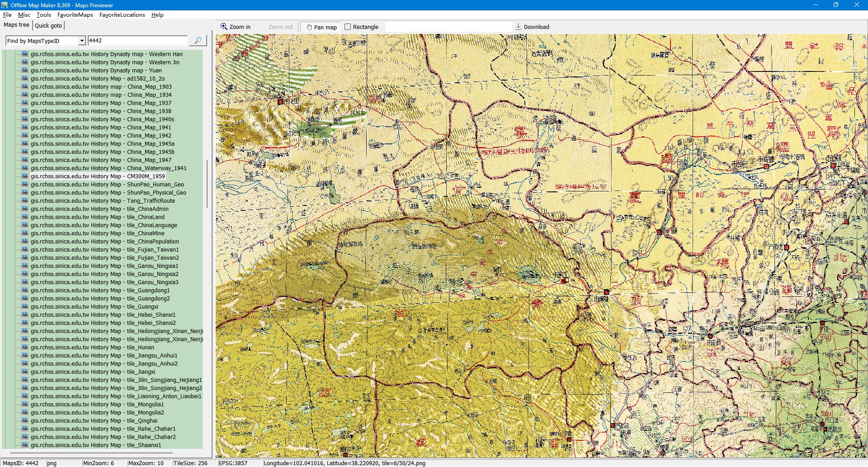The image size is (868, 467).
Task: Click the map icon beside tile_Qinghai
Action: click(x=25, y=420)
